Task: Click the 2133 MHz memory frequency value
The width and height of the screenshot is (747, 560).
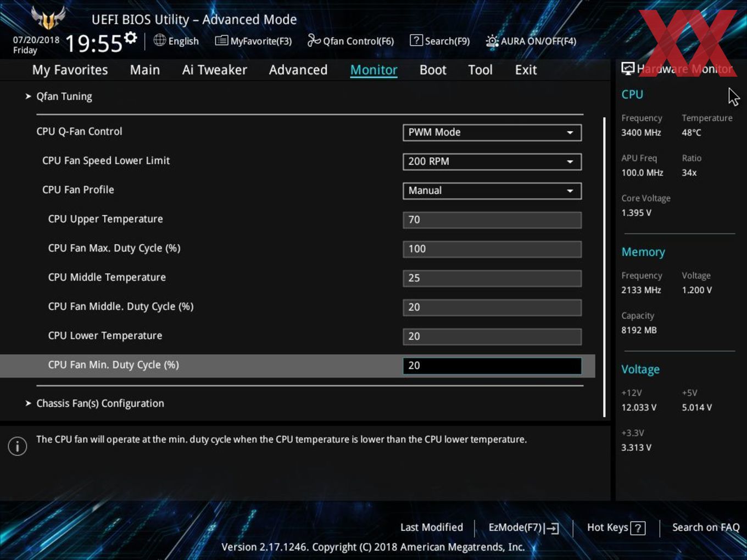Action: click(641, 290)
